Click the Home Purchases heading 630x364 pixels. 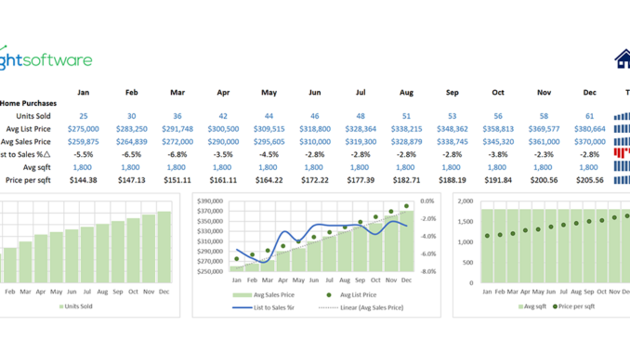pyautogui.click(x=28, y=103)
